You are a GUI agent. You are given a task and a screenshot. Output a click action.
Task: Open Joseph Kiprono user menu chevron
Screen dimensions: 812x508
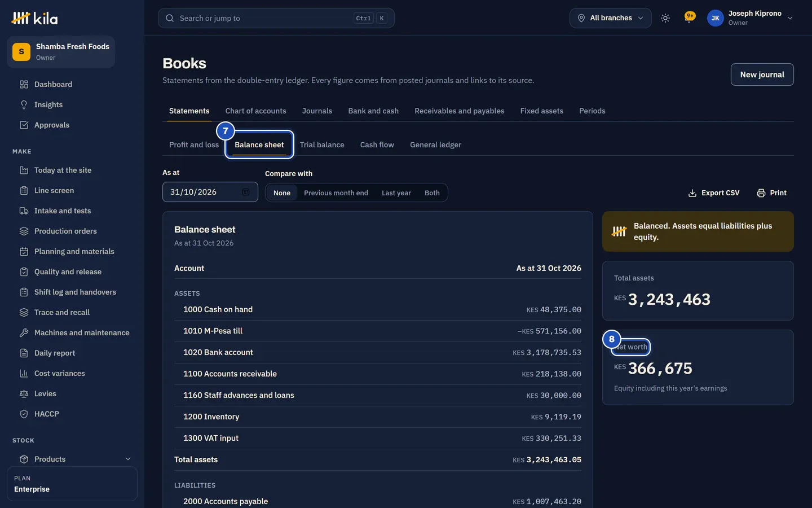[790, 18]
